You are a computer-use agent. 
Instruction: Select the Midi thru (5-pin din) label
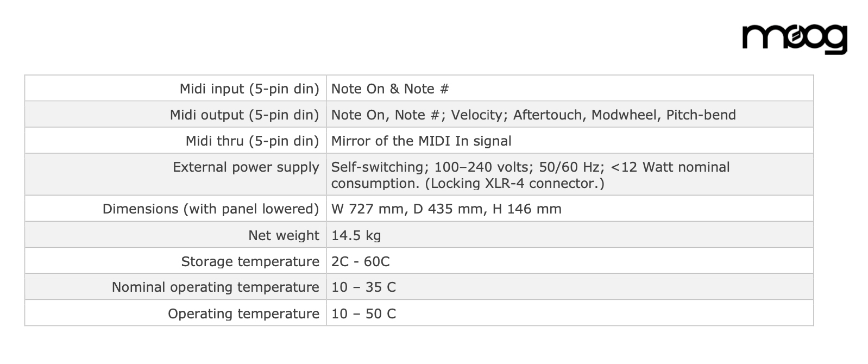pyautogui.click(x=253, y=141)
